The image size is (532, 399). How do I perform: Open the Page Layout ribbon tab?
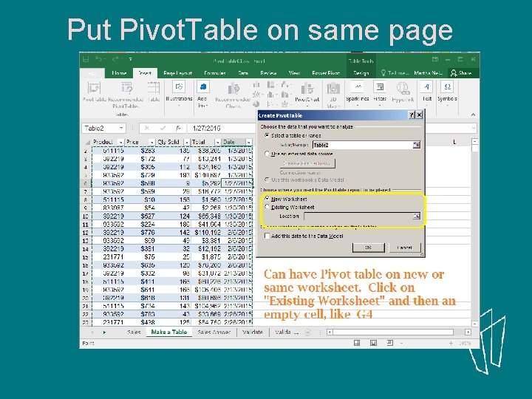[178, 73]
